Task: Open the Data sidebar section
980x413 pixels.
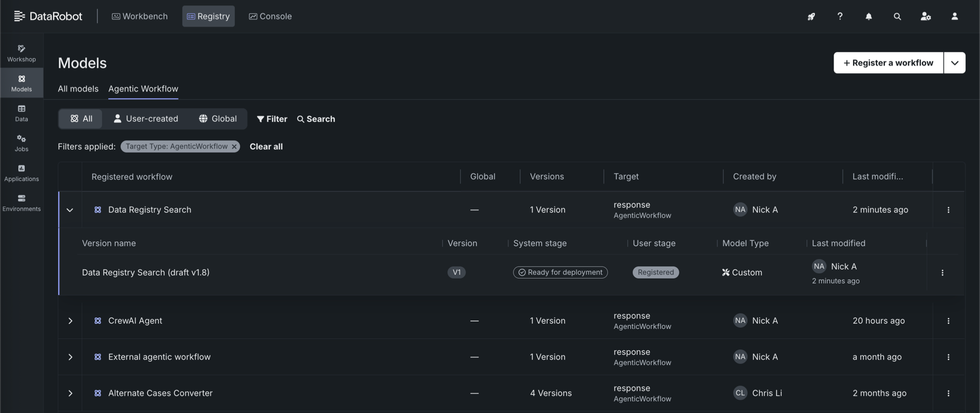Action: (x=21, y=113)
